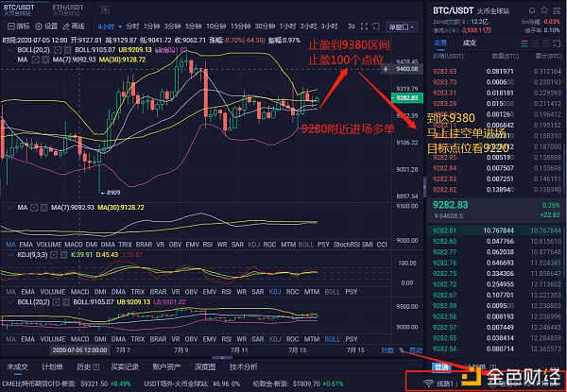The height and width of the screenshot is (392, 567).
Task: Select 1小时 interval
Action: pos(287,26)
